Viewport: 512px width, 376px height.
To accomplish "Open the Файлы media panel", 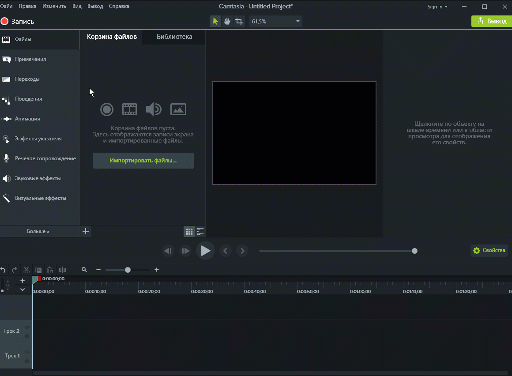I will [x=40, y=39].
